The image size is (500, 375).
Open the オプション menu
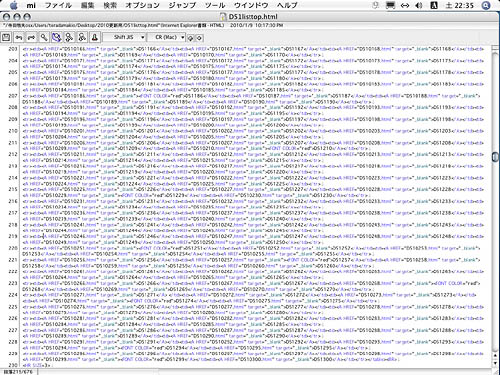coord(142,5)
